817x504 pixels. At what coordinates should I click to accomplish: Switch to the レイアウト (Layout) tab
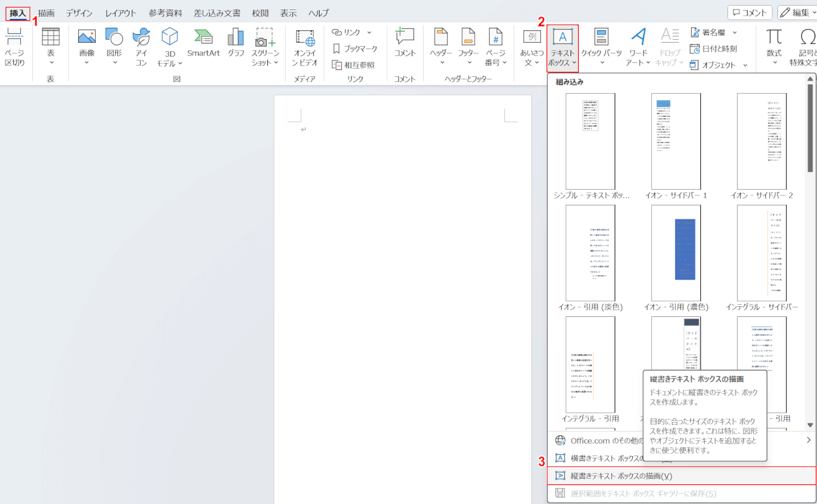[x=120, y=13]
